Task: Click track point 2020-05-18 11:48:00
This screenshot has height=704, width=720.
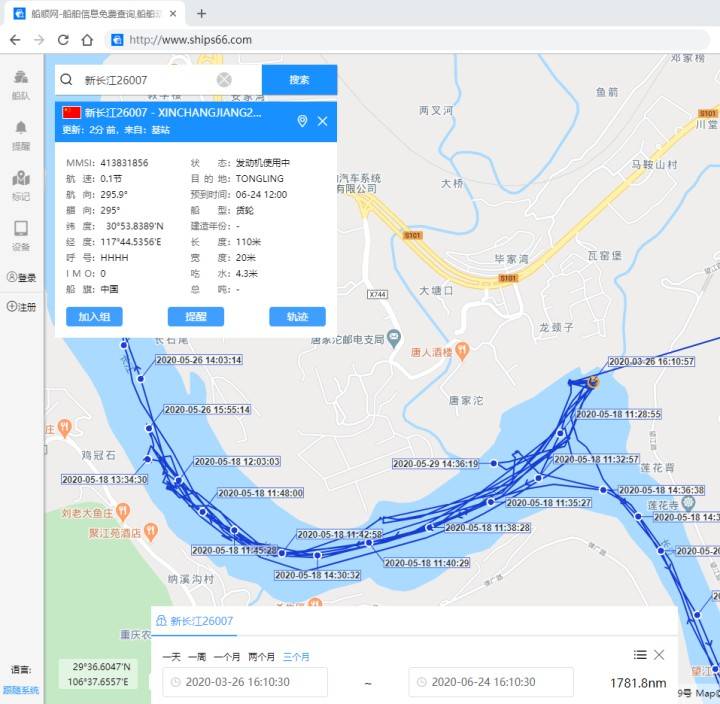Action: (x=202, y=511)
